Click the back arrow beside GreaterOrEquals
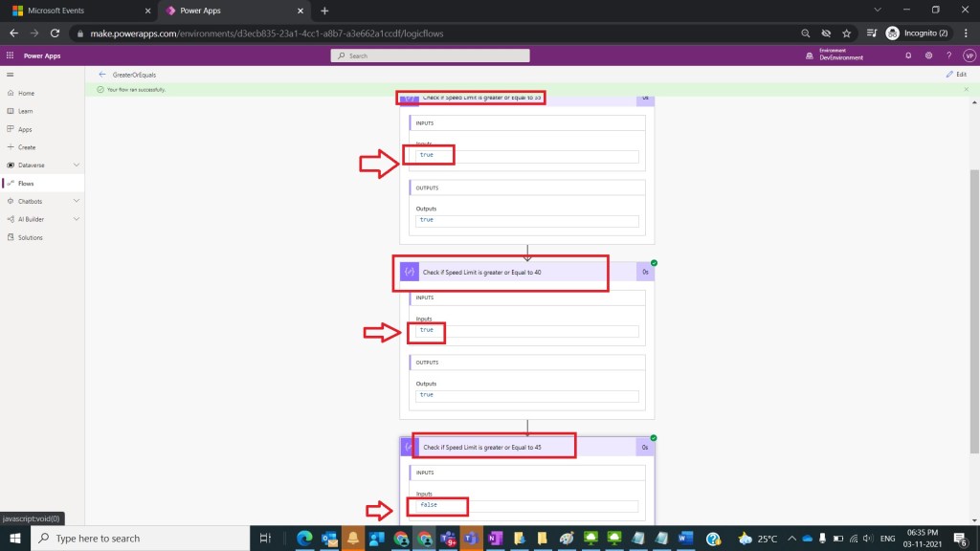 102,74
